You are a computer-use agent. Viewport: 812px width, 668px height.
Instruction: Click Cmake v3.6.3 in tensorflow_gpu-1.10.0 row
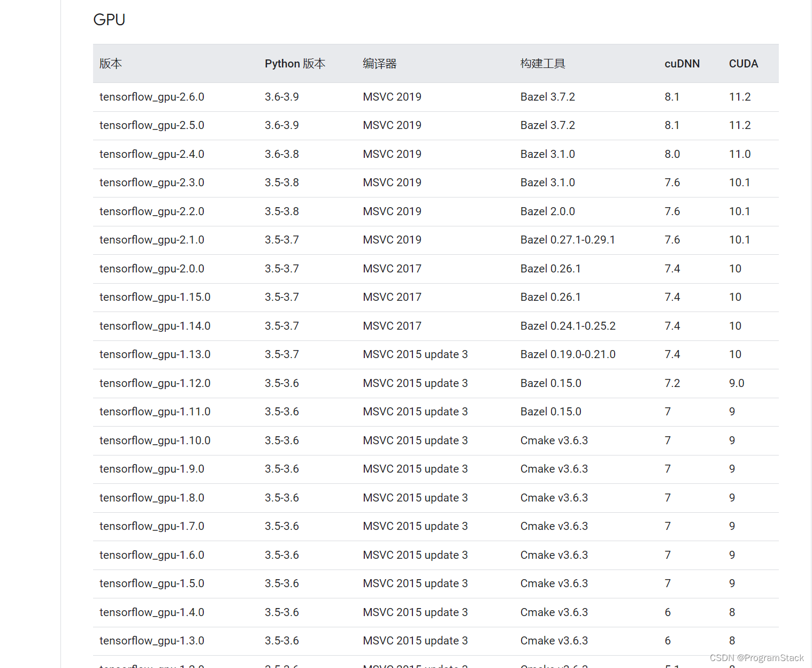pyautogui.click(x=554, y=441)
